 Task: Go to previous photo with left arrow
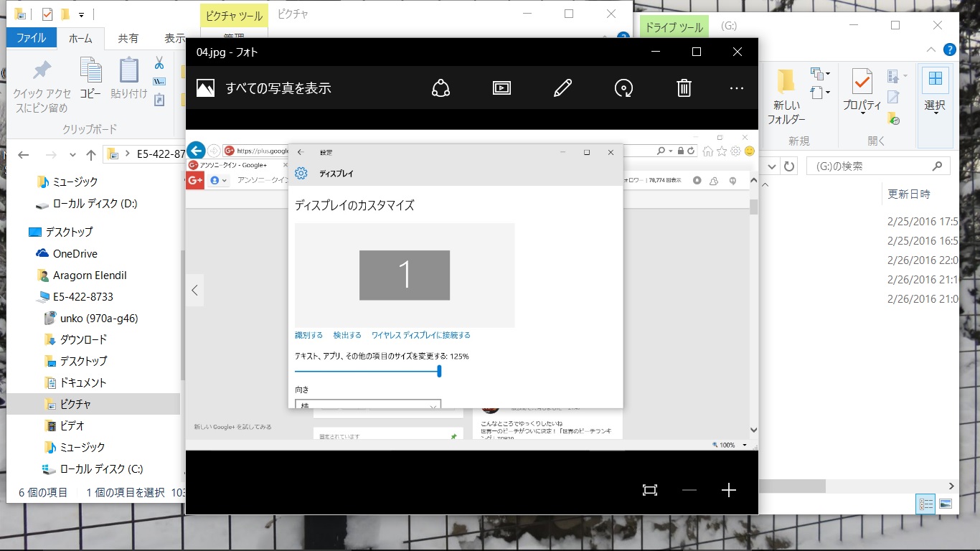click(x=194, y=291)
